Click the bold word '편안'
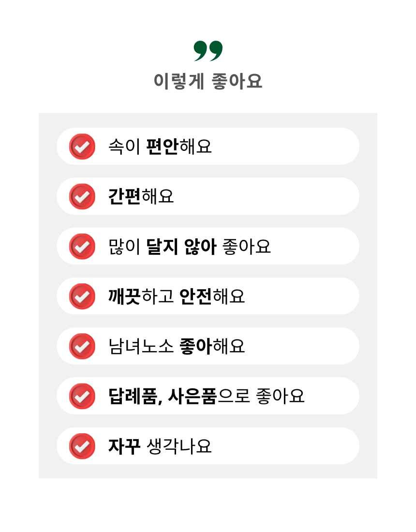This screenshot has width=416, height=532. [x=162, y=146]
